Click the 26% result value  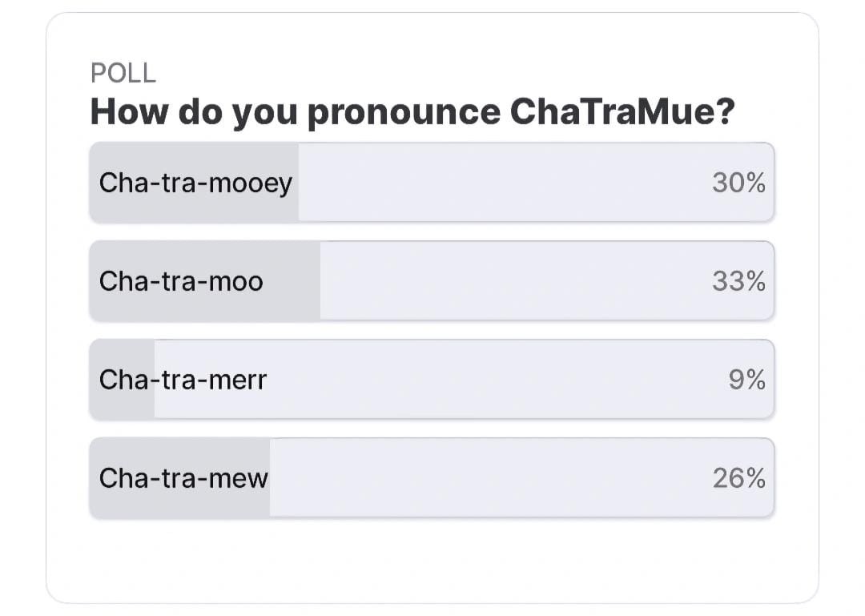(x=738, y=477)
